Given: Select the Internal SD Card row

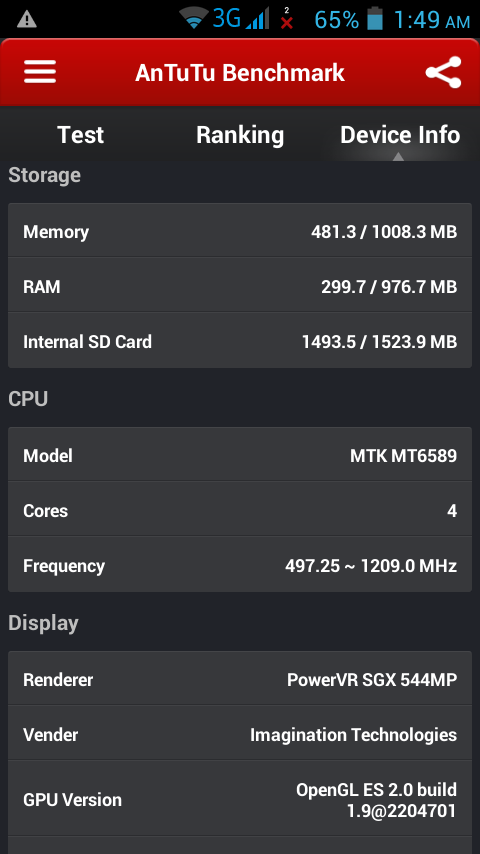Looking at the screenshot, I should pyautogui.click(x=240, y=341).
